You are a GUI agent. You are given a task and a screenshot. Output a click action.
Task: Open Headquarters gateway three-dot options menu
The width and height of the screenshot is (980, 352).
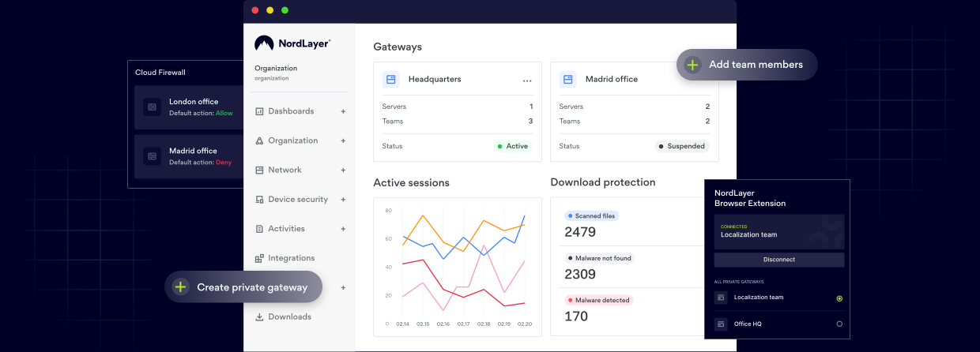[x=527, y=81]
